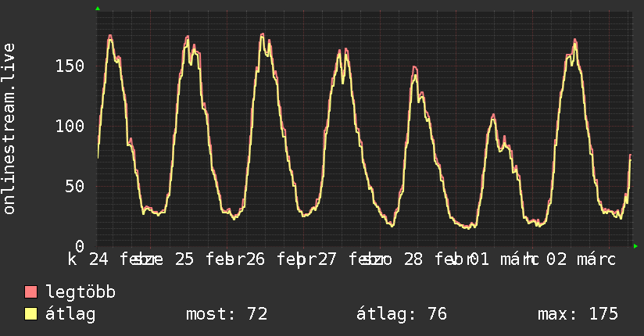This screenshot has height=336, width=644.
Task: Click the 'most: 72' value
Action: click(227, 314)
